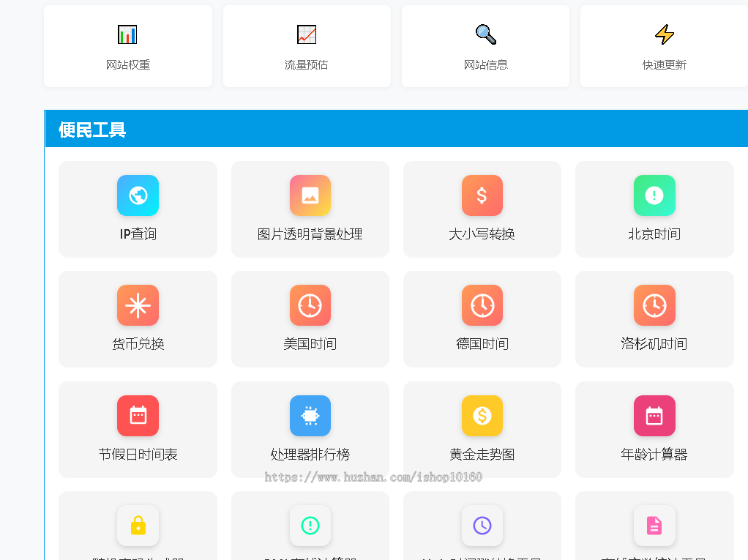Click the yellow padlock icon
The image size is (748, 560).
(138, 526)
